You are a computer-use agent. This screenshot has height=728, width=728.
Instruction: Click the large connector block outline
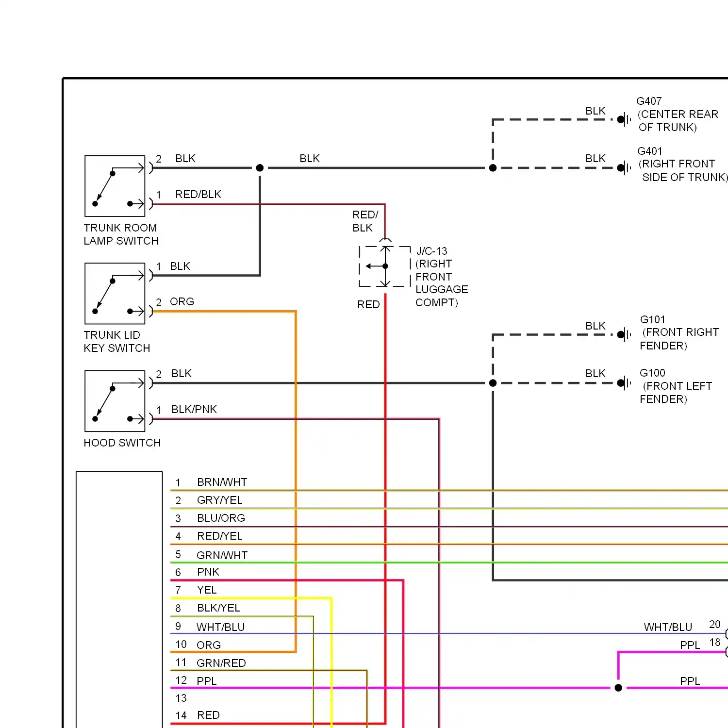coord(119,599)
